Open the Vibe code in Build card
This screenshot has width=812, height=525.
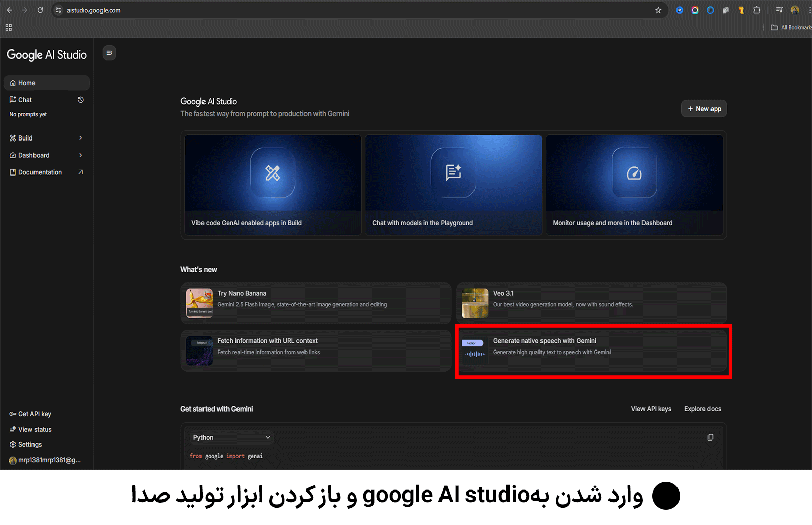coord(273,185)
